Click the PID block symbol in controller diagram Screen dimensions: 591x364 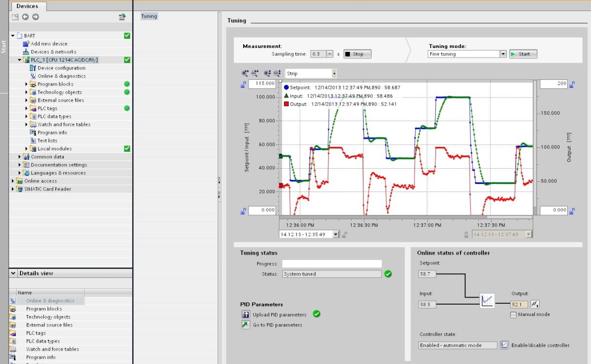(x=488, y=300)
